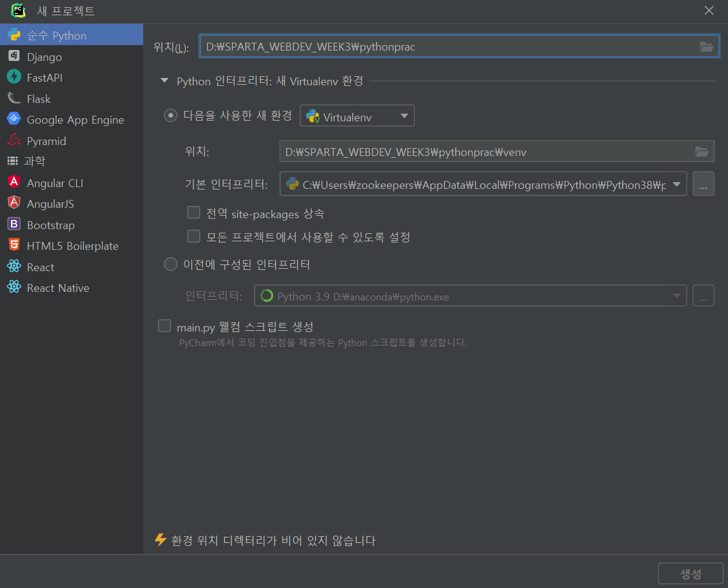Open base interpreter dropdown arrow
This screenshot has width=728, height=588.
point(677,185)
